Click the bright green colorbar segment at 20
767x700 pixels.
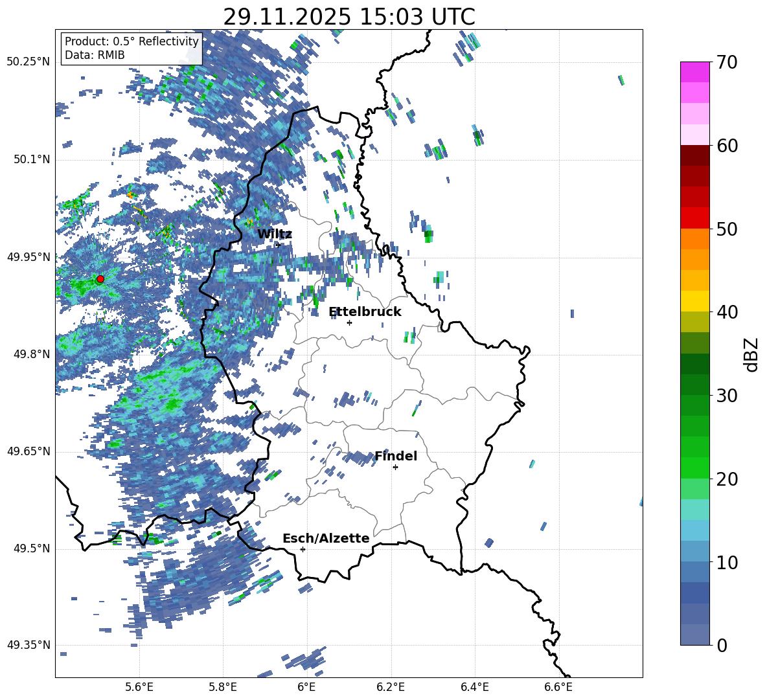[x=694, y=468]
